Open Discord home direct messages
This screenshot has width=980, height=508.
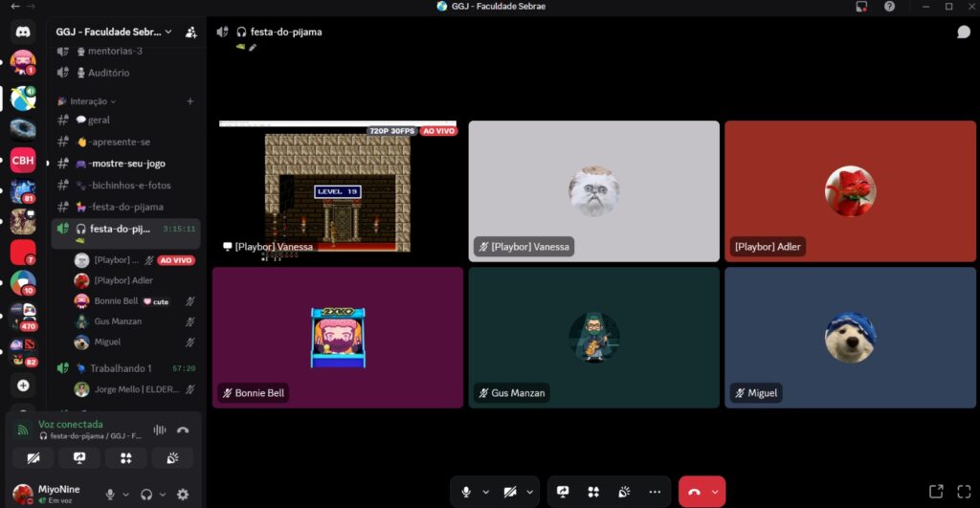pyautogui.click(x=23, y=32)
